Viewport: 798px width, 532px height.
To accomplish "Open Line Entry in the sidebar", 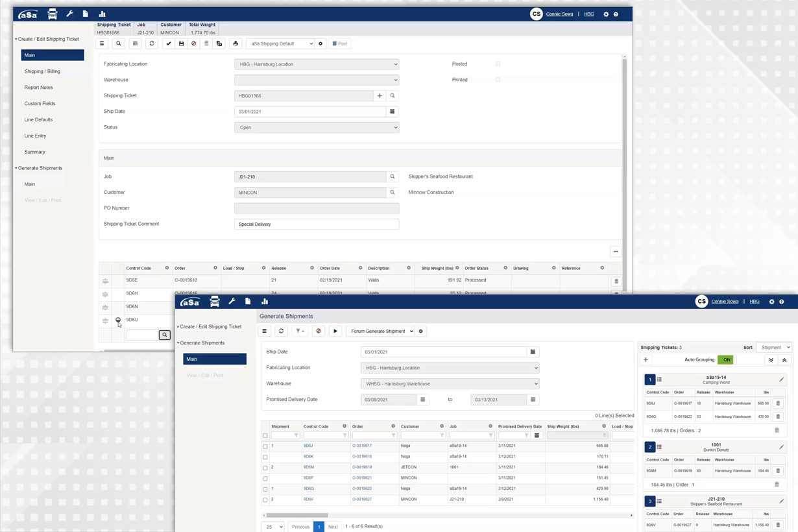I will click(x=35, y=136).
